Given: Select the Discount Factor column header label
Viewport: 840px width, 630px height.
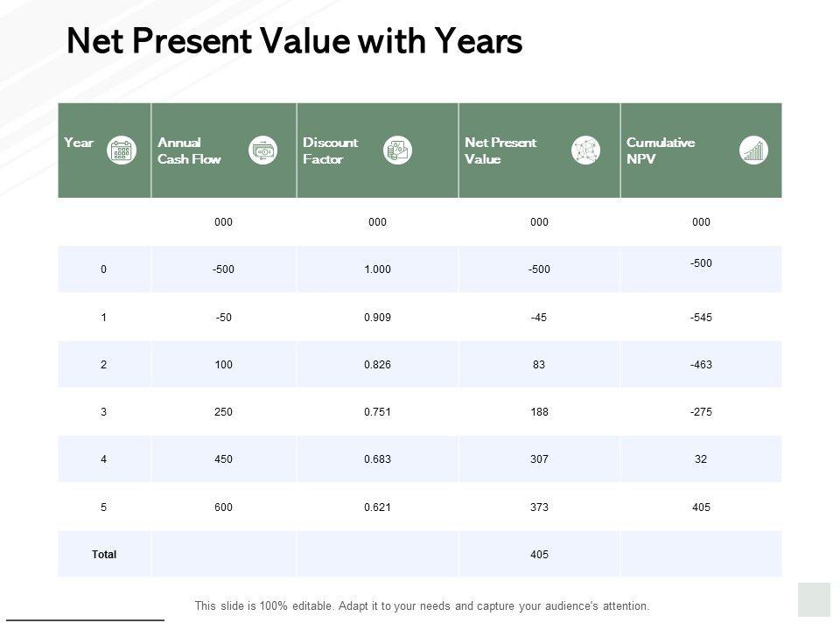Looking at the screenshot, I should 331,150.
